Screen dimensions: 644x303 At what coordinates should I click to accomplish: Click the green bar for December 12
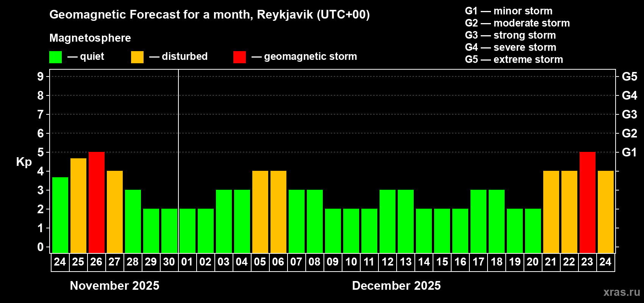[388, 221]
